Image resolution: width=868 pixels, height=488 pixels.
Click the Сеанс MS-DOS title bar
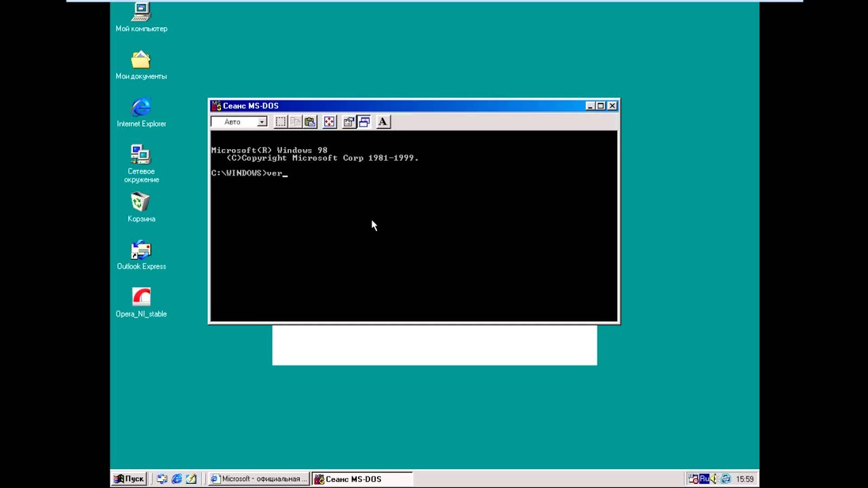tap(414, 106)
